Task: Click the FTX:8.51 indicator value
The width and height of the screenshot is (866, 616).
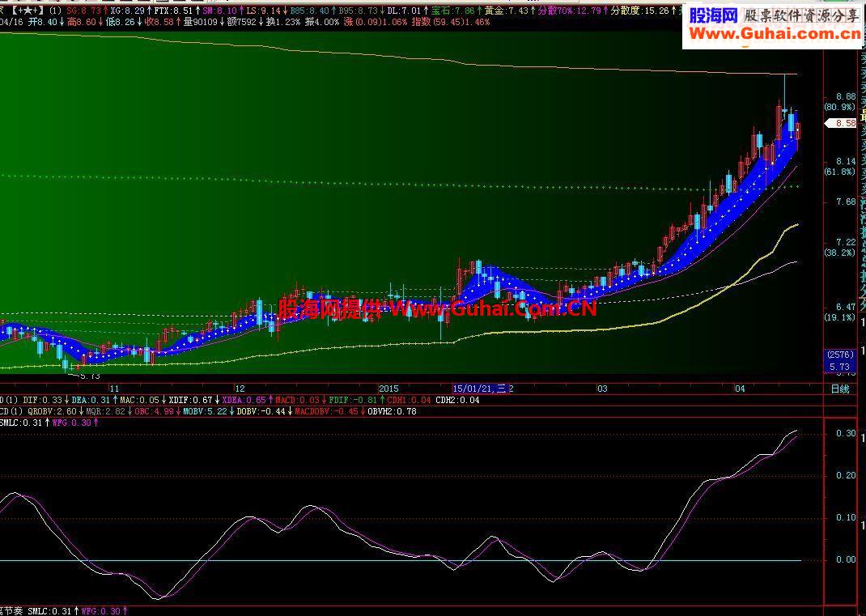Action: (173, 10)
